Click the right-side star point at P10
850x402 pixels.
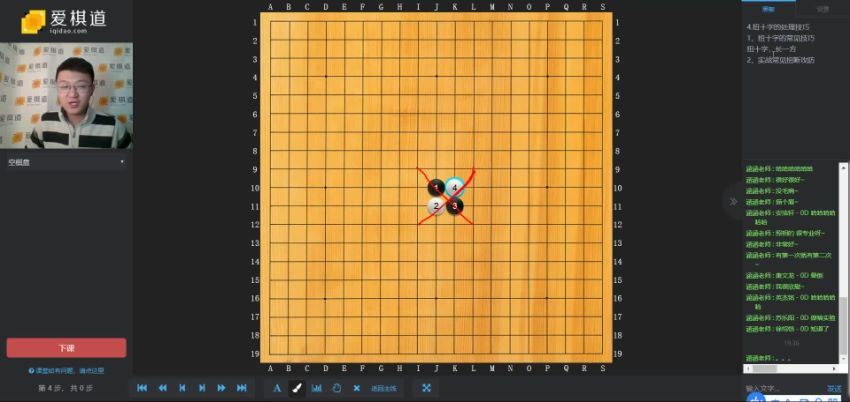click(547, 187)
